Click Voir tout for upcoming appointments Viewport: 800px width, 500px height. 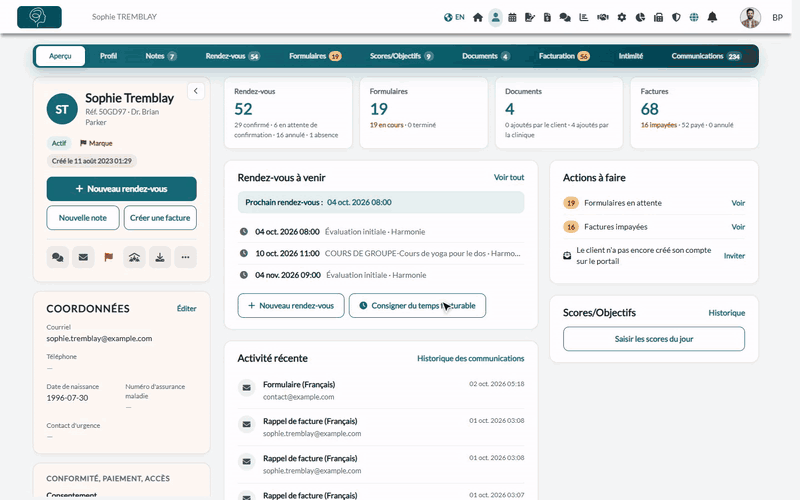pos(509,178)
